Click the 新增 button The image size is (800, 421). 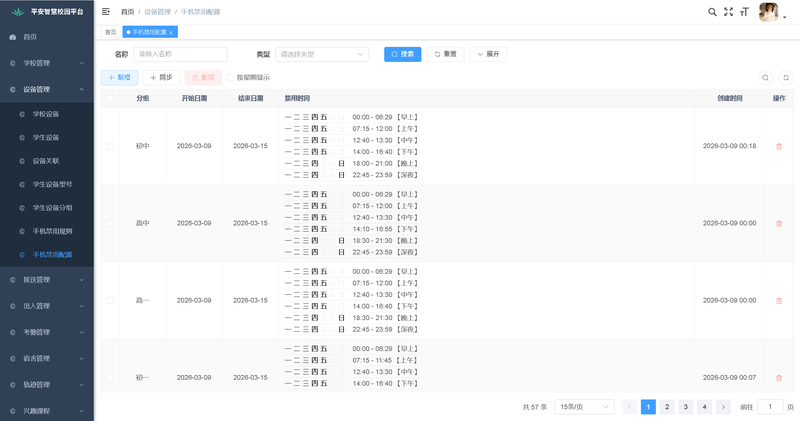[x=119, y=77]
